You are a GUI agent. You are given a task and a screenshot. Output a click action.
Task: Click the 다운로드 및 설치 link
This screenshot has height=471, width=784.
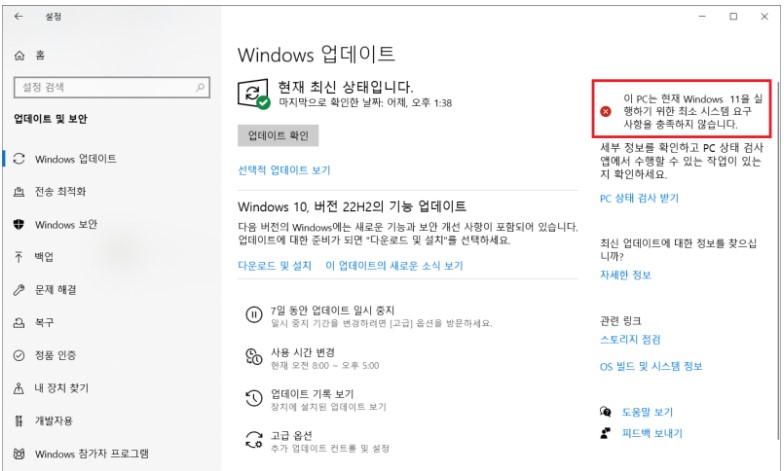[274, 266]
